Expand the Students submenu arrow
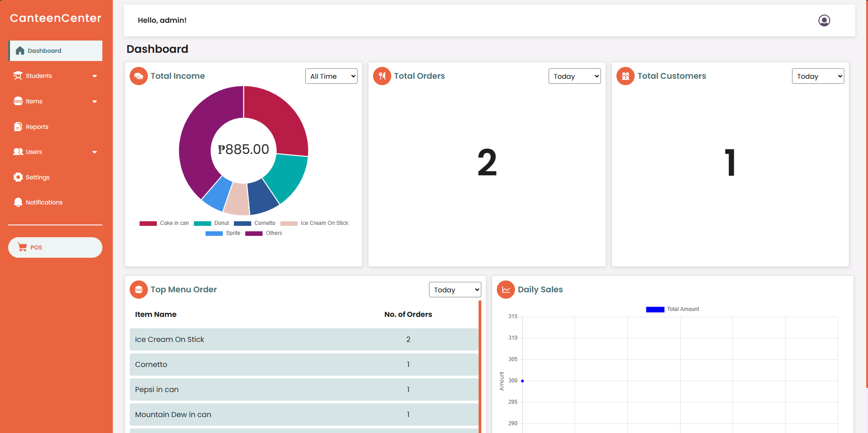The image size is (868, 433). coord(95,76)
